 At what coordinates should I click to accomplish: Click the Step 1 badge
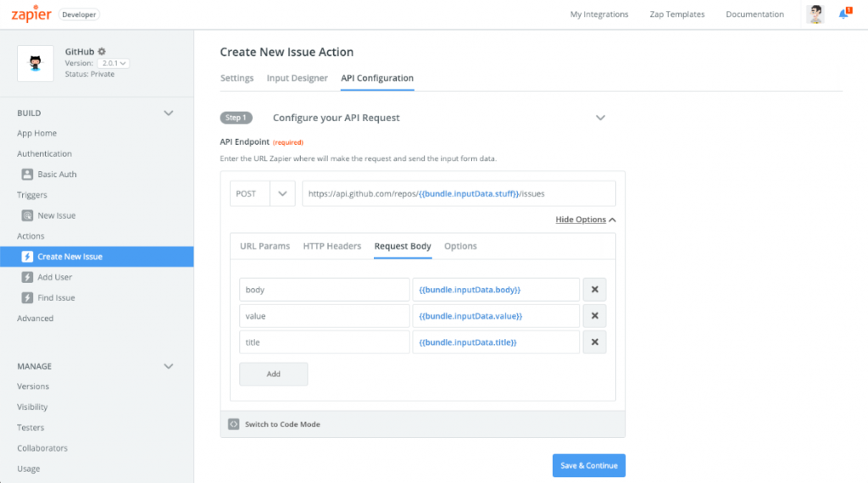236,118
